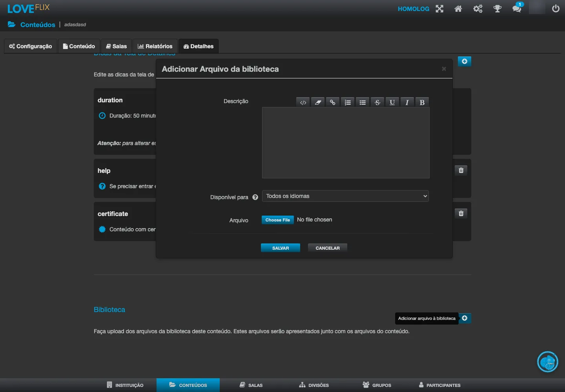The image size is (565, 392).
Task: Insert an ordered numbered list
Action: pos(348,102)
